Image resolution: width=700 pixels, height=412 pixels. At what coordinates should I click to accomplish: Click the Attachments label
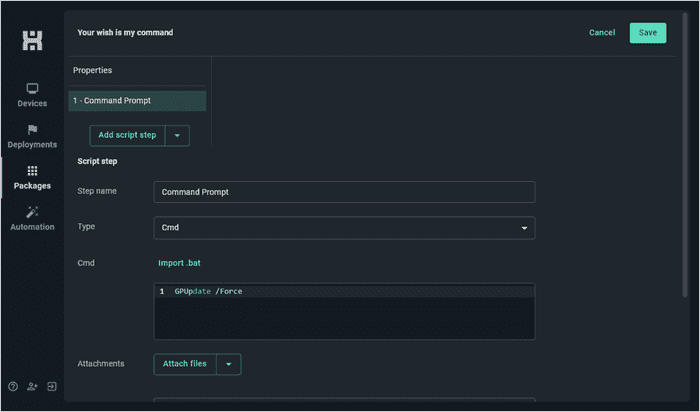click(101, 364)
